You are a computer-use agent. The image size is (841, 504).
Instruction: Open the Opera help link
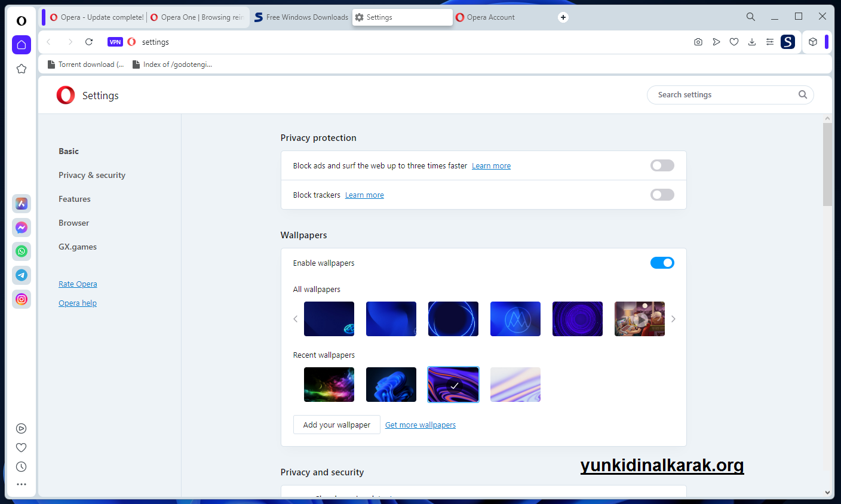pyautogui.click(x=78, y=303)
